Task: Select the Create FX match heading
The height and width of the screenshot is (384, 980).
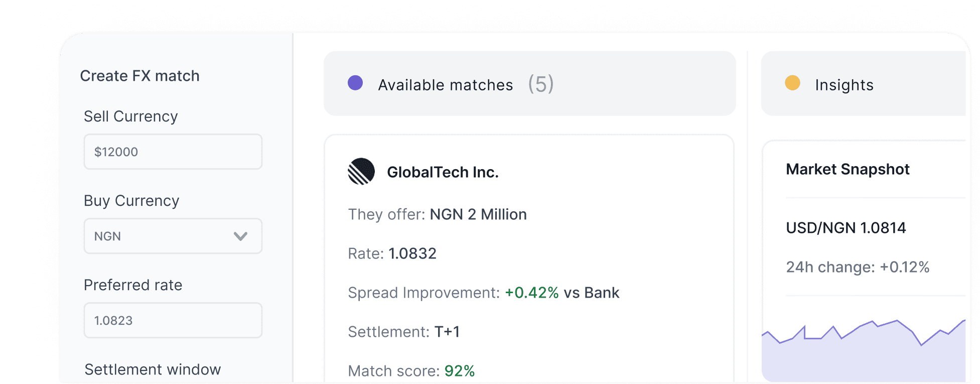Action: tap(139, 75)
